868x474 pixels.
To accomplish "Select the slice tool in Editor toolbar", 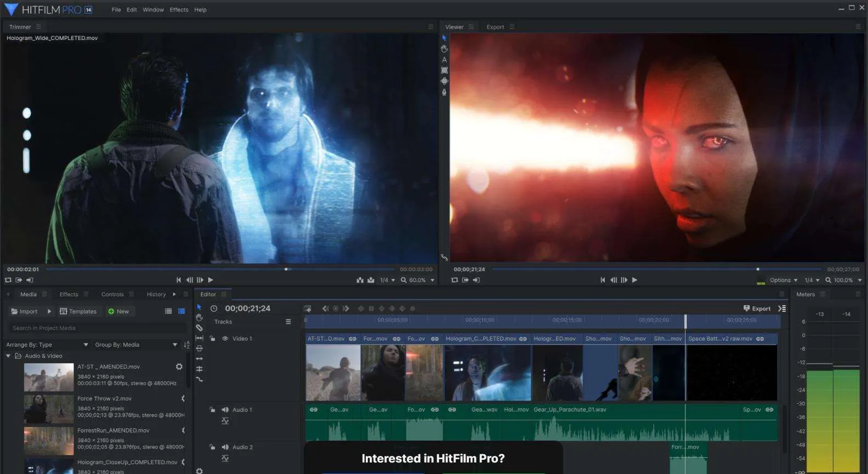I will (x=199, y=328).
